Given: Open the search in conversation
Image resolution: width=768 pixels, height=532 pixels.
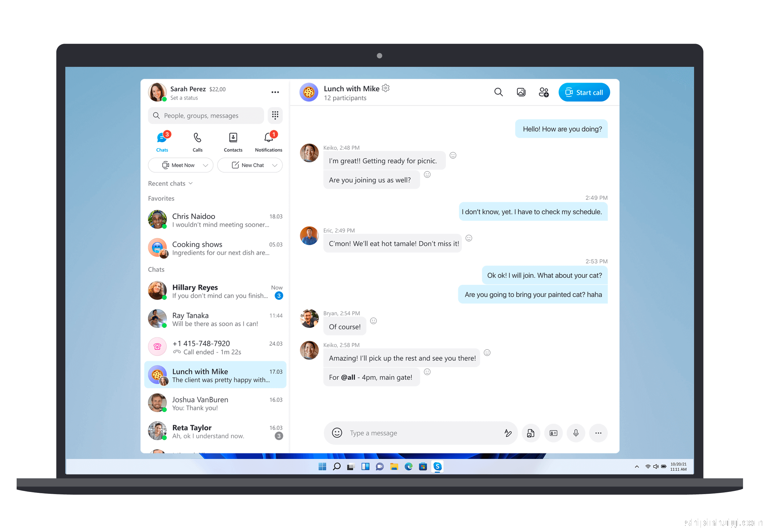Looking at the screenshot, I should [498, 92].
